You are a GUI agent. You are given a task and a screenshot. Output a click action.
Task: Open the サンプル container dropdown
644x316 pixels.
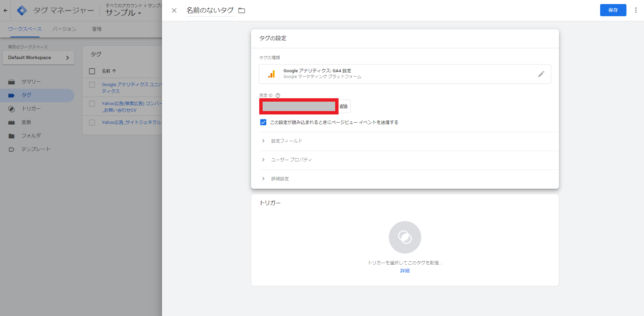pos(123,13)
